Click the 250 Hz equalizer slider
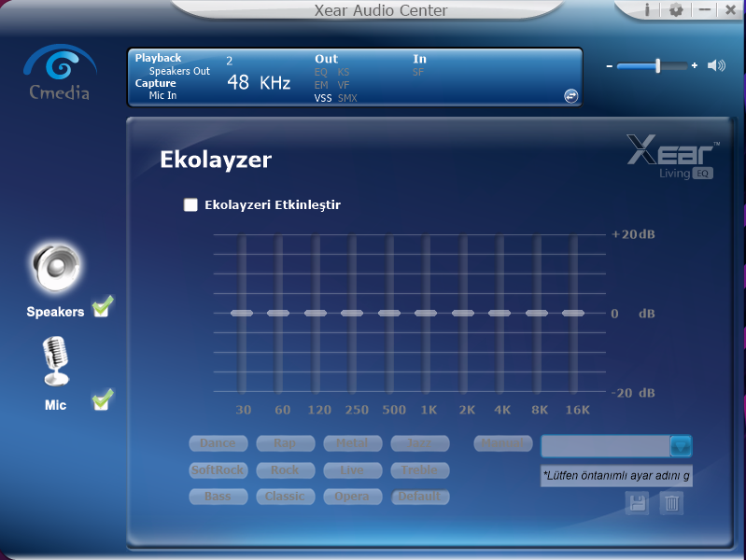The image size is (746, 560). (352, 313)
